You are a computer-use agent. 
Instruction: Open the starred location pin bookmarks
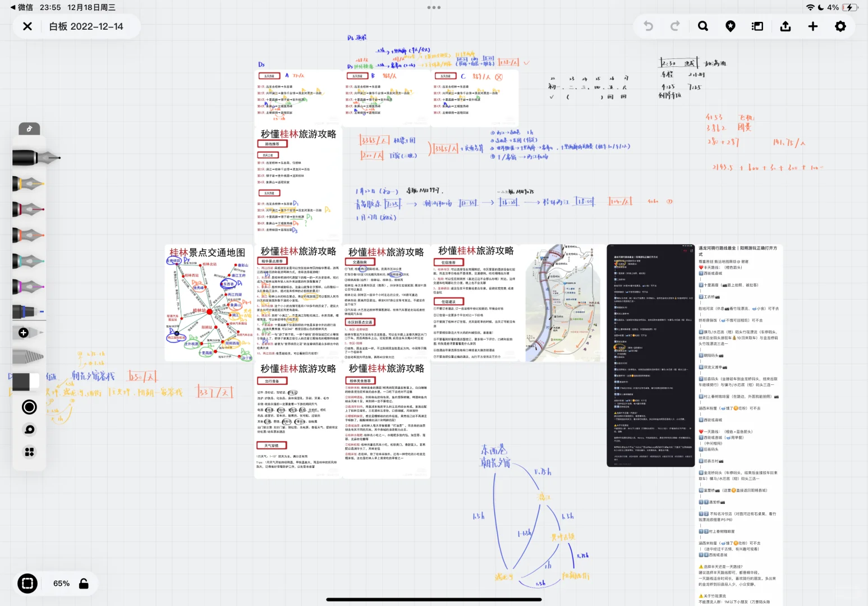point(731,26)
